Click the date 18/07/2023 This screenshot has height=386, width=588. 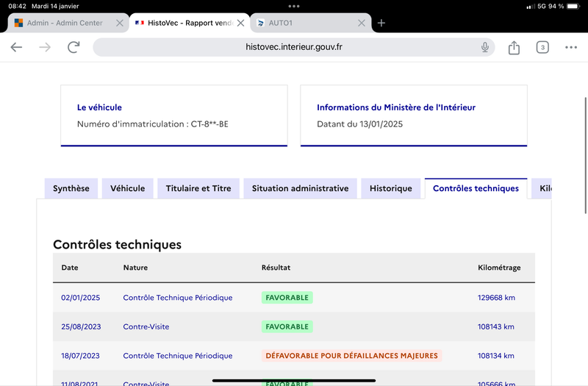(80, 356)
